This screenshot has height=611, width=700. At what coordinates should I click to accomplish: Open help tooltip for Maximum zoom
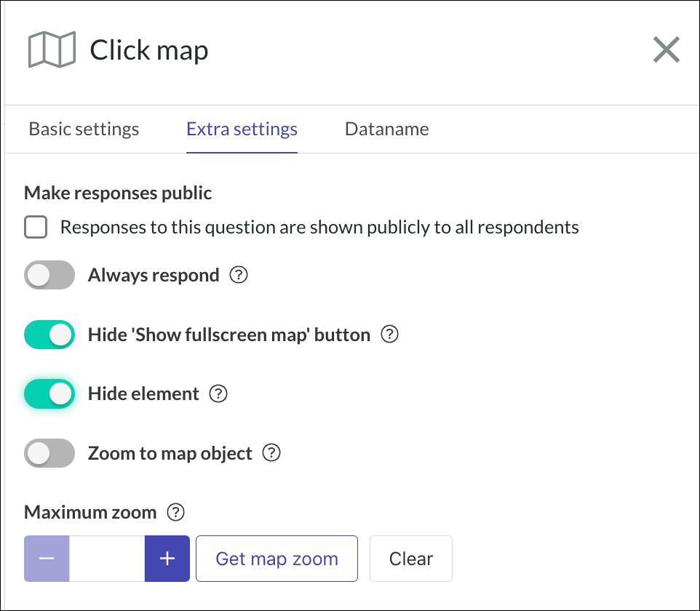[x=174, y=513]
